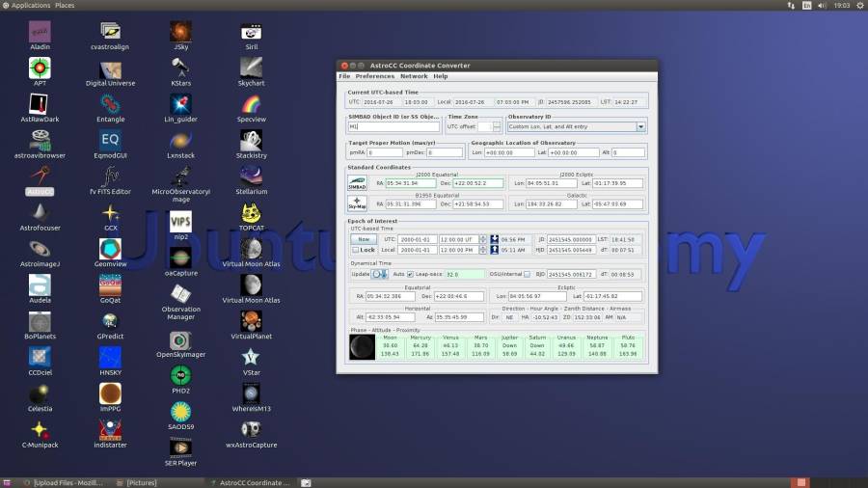Toggle the OSU/Internal checkbox
The height and width of the screenshot is (488, 868).
[x=527, y=274]
